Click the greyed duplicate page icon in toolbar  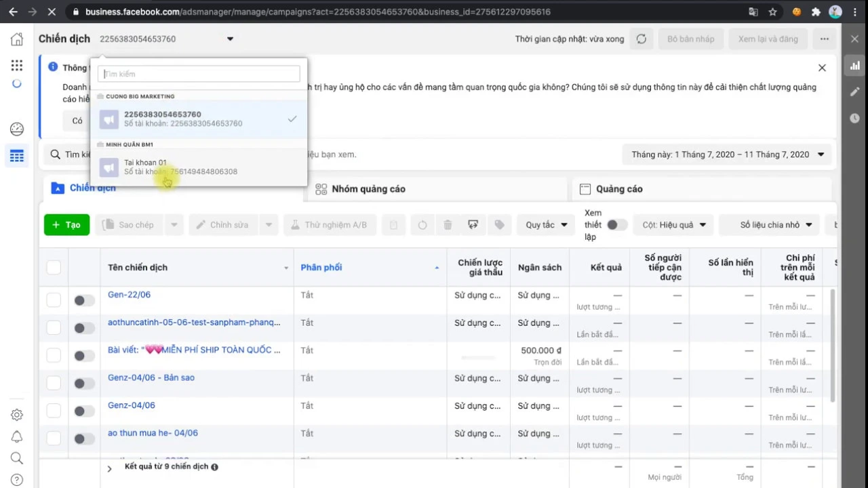coord(393,225)
